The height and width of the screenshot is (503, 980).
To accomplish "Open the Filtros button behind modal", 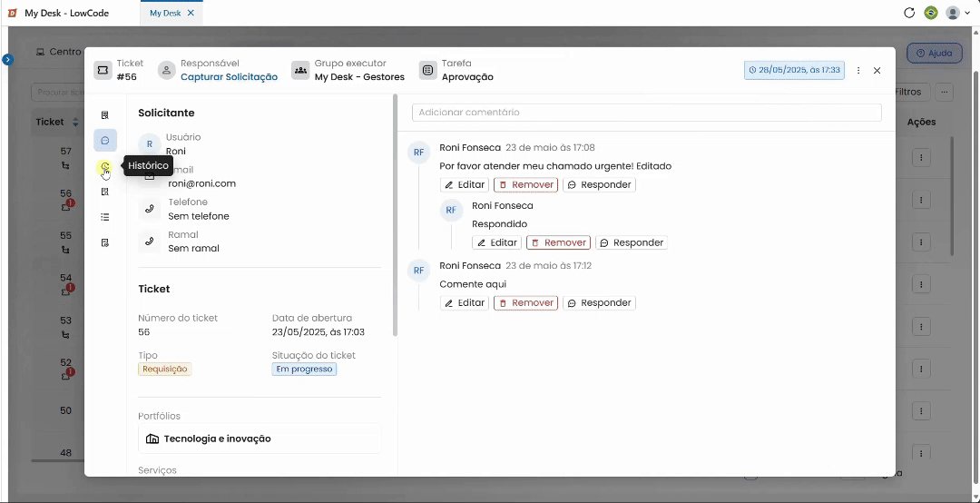I will 911,92.
